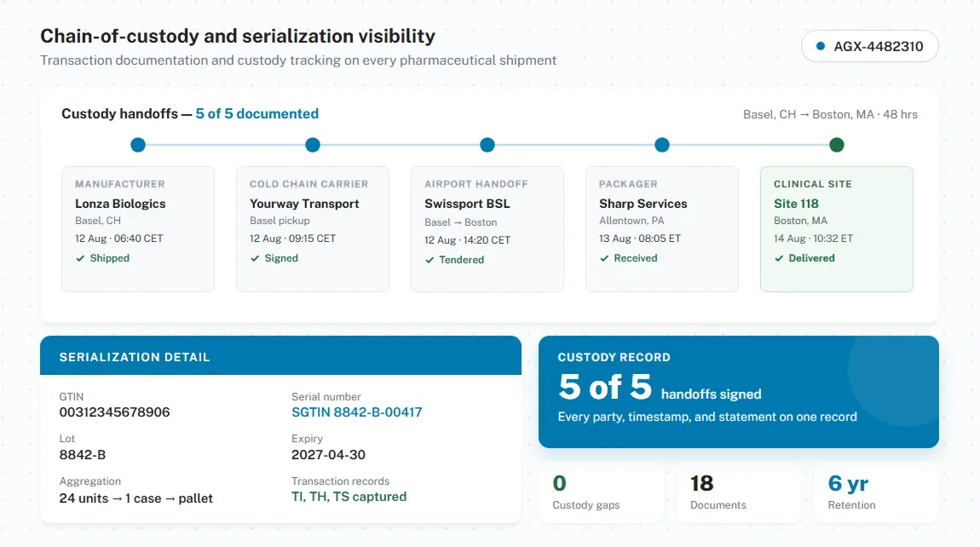Image resolution: width=980 pixels, height=547 pixels.
Task: Click the timeline dot above Sharp Services
Action: coord(662,145)
